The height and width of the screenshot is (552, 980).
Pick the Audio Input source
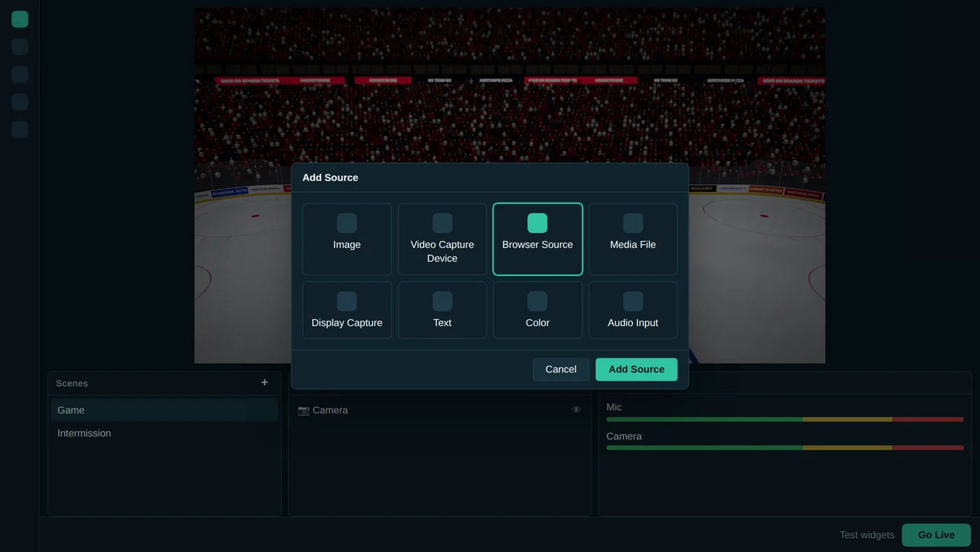point(633,310)
